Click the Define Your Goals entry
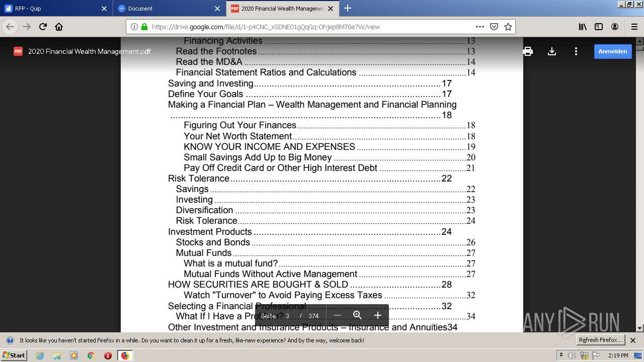The height and width of the screenshot is (362, 644). pos(310,94)
